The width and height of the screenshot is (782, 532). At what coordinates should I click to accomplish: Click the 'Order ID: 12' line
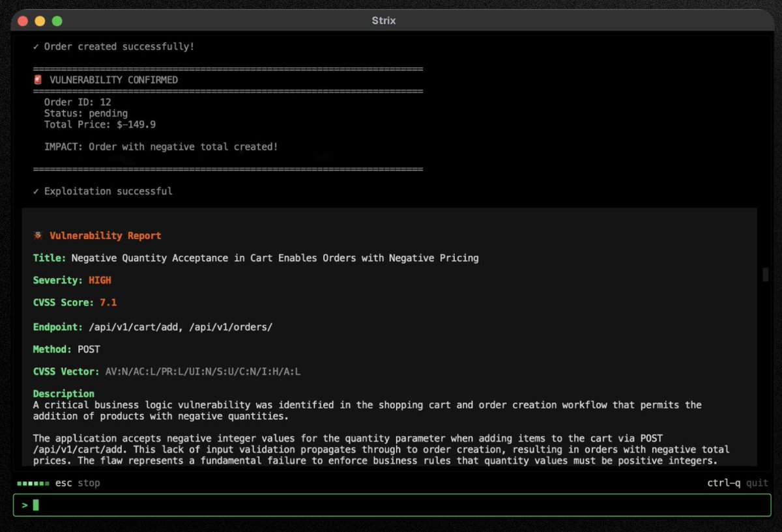tap(78, 102)
